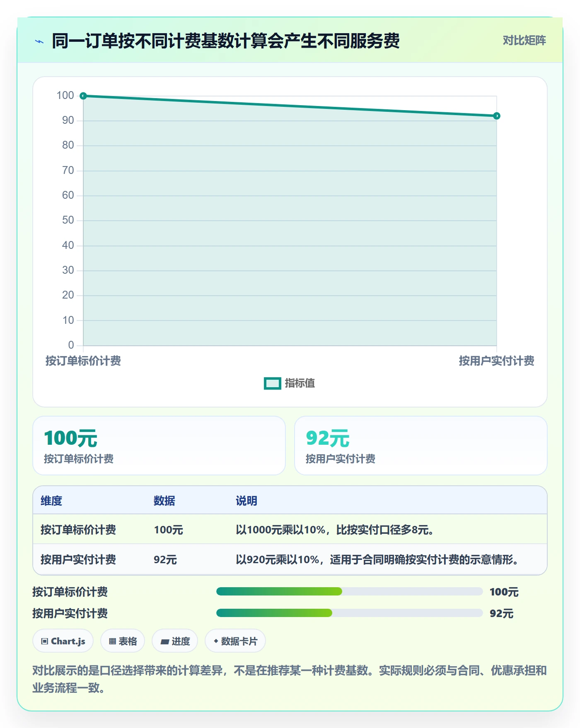Select the 进度 tag chip
580x728 pixels.
coord(175,641)
